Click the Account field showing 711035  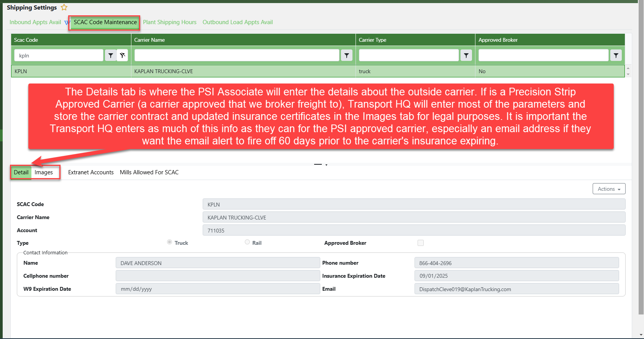click(x=414, y=230)
